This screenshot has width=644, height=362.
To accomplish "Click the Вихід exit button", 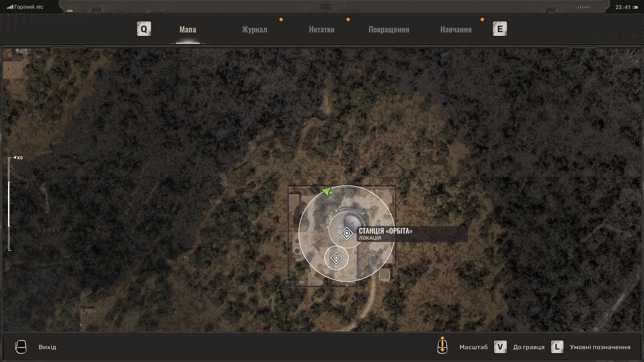I will 47,347.
